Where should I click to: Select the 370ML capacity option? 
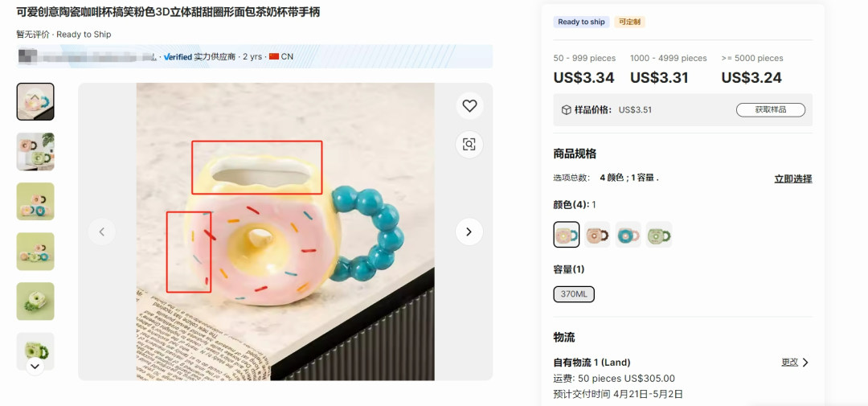coord(574,294)
